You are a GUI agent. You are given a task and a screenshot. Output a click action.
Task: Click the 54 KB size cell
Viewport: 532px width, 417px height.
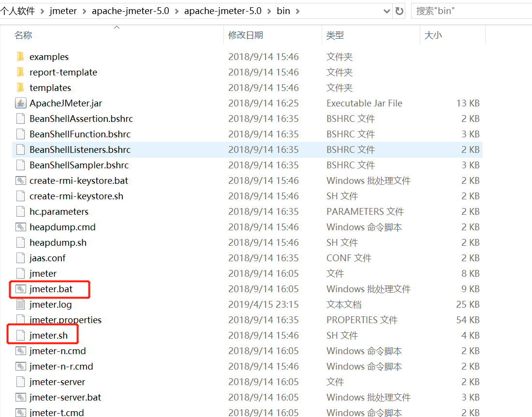[468, 320]
